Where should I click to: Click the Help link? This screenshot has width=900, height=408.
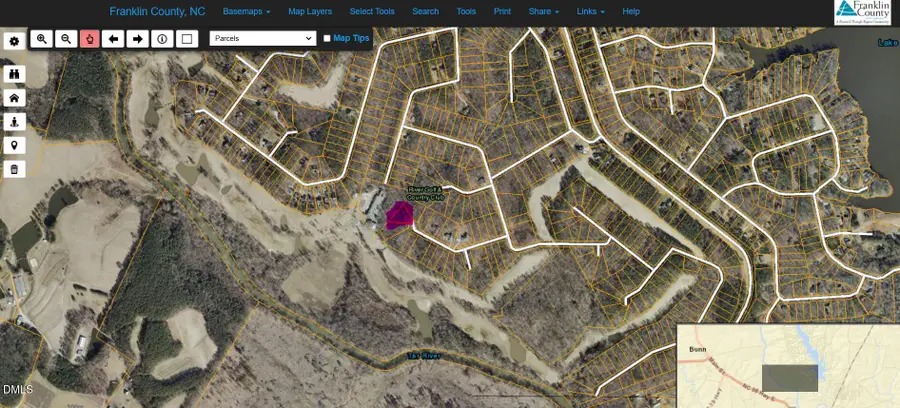pyautogui.click(x=631, y=11)
